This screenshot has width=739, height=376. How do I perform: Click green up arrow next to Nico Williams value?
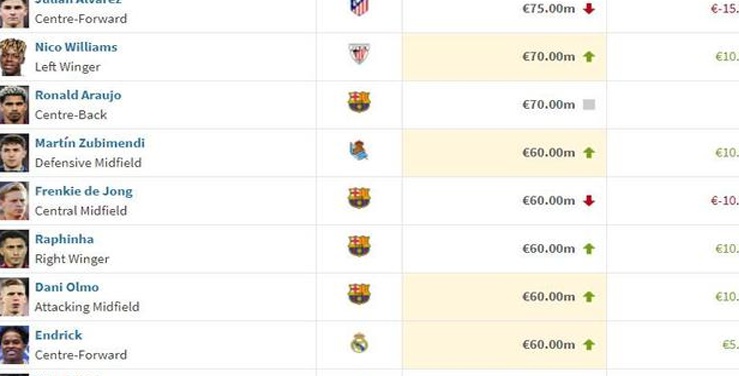tap(589, 57)
